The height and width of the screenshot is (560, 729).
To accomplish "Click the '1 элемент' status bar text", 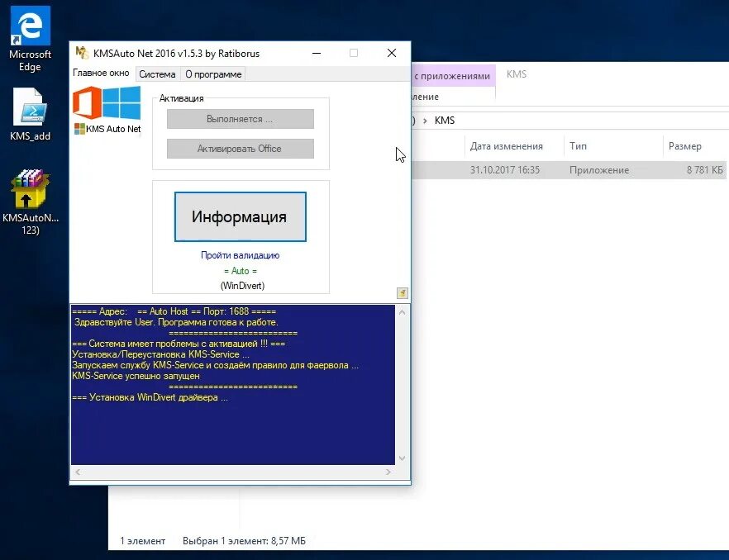I will [x=143, y=541].
